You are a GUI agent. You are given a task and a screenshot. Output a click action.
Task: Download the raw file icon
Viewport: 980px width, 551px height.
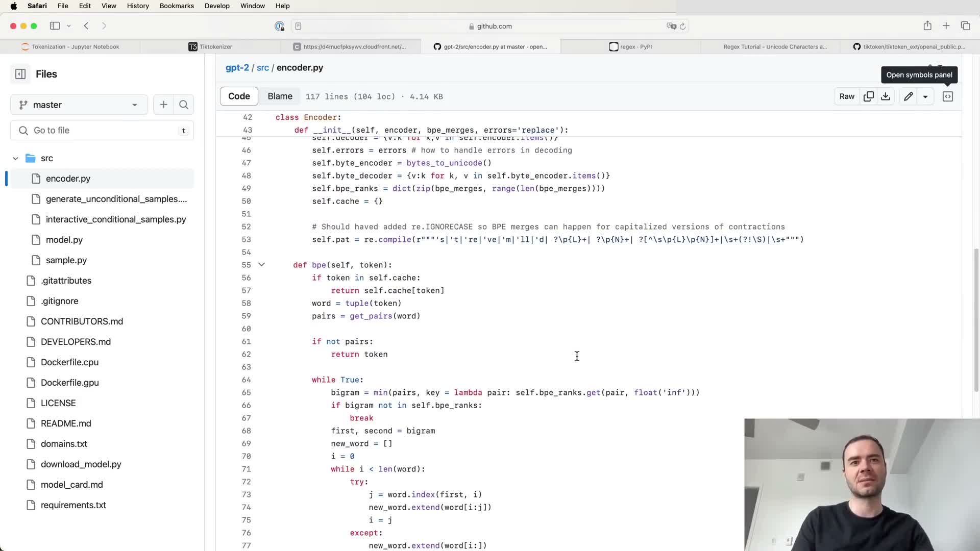(886, 96)
